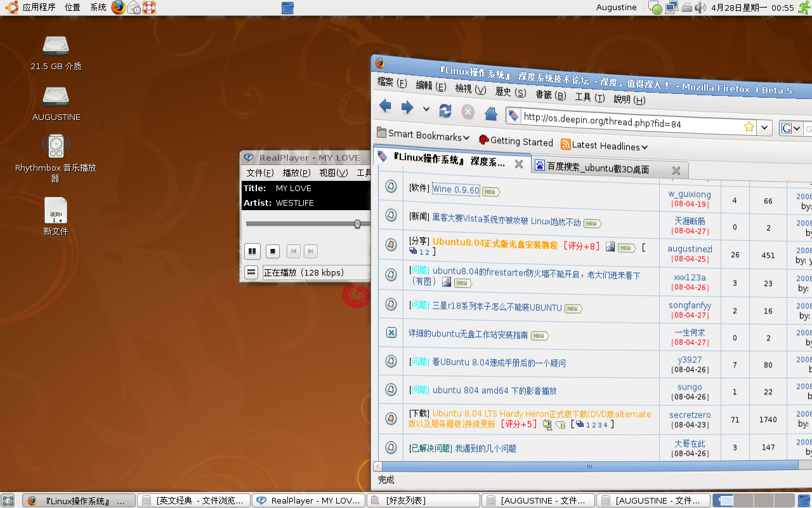Click the Firefox horizontal scrollbar

pos(590,467)
